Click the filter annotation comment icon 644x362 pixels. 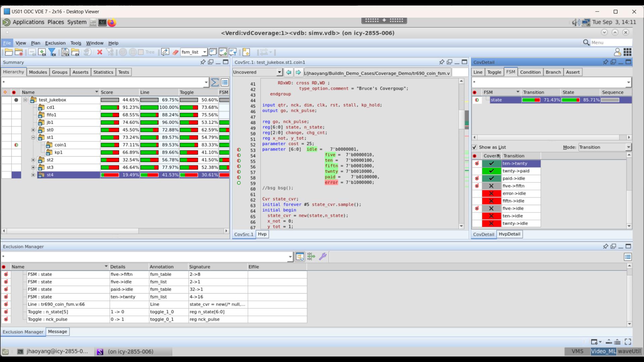[233, 52]
